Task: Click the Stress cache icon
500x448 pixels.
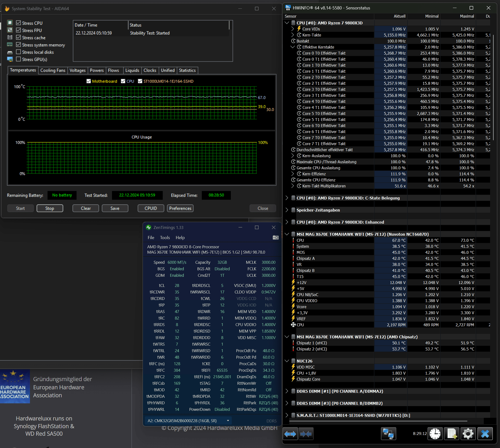Action: point(10,37)
